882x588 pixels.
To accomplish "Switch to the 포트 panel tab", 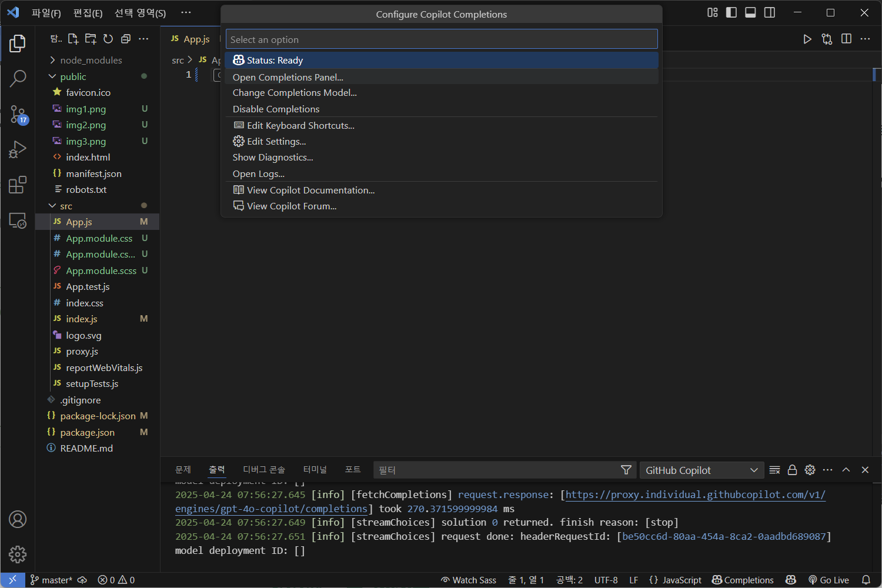I will pos(353,469).
